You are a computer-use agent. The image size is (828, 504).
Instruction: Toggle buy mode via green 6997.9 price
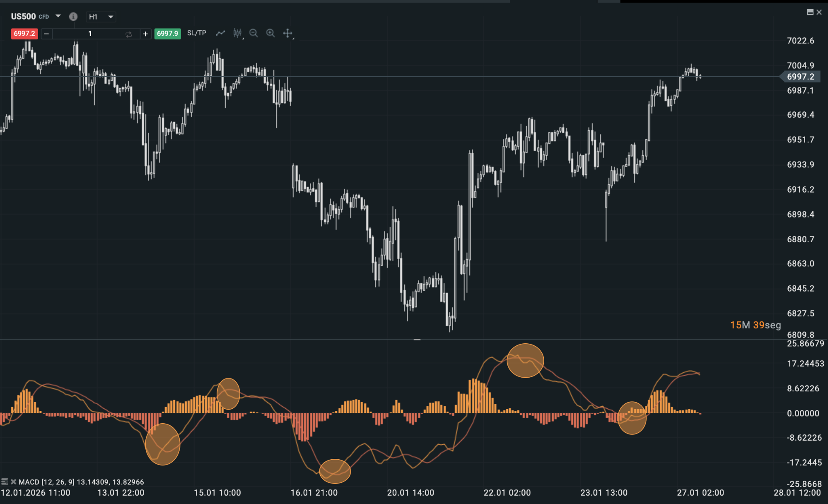click(167, 34)
